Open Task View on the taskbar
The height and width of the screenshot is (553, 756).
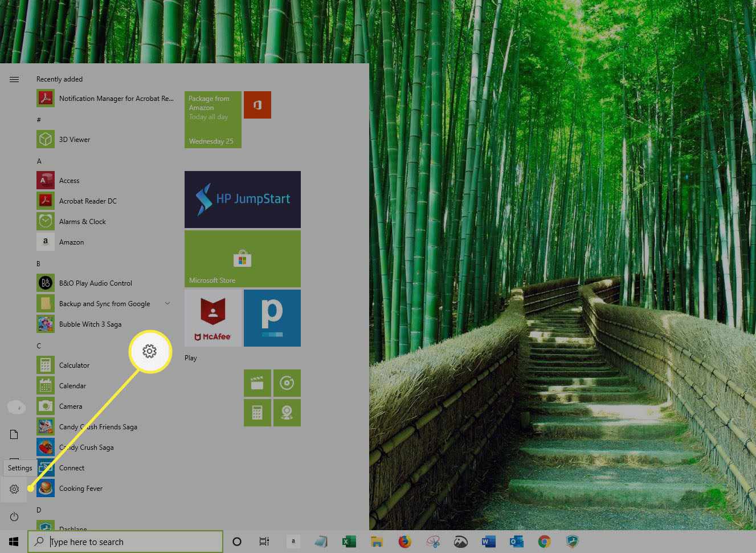[264, 542]
